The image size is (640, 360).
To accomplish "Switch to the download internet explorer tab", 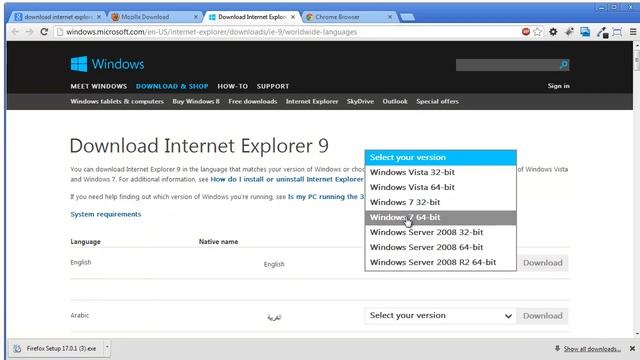I will coord(57,17).
